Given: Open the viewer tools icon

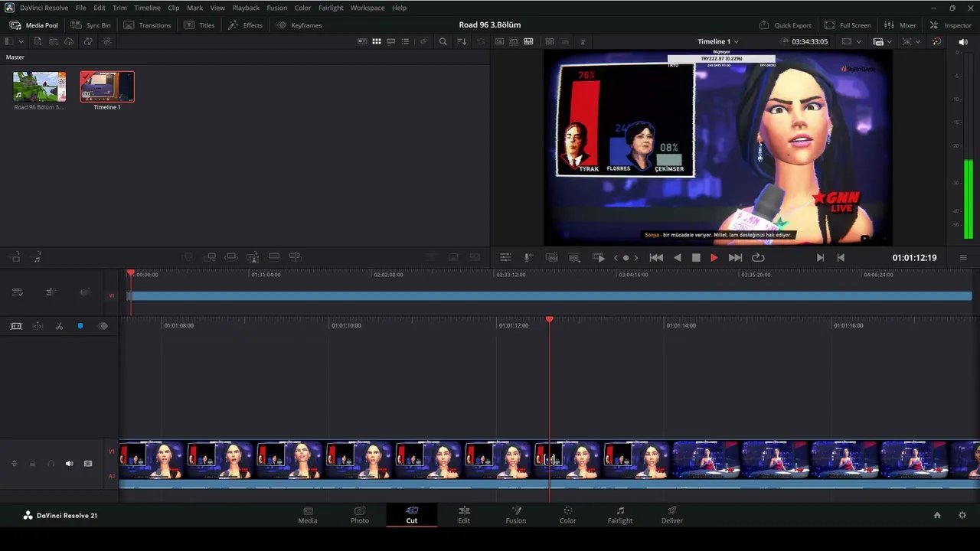Looking at the screenshot, I should [505, 258].
